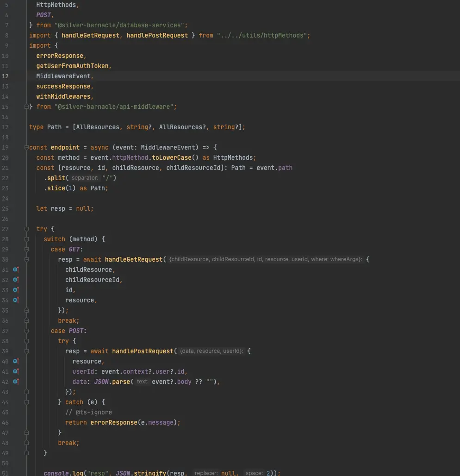Click the handlePostRequest import name on line 8
The height and width of the screenshot is (476, 460).
tap(157, 36)
